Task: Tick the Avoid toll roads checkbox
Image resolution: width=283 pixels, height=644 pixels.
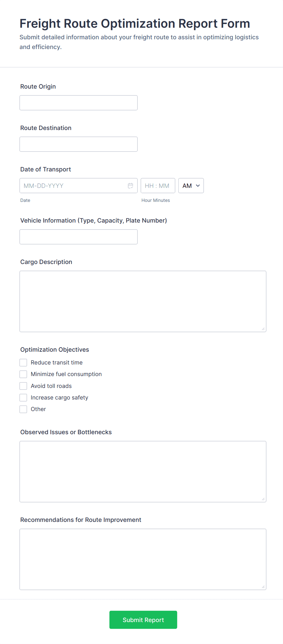Action: [23, 386]
